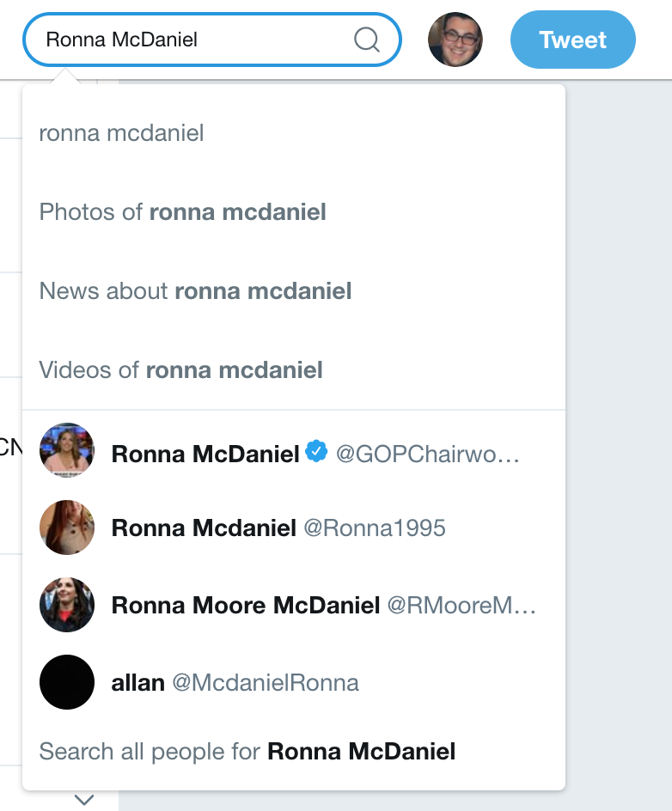The image size is (672, 811).
Task: Choose 'Videos of ronna mcdaniel' suggestion
Action: point(294,370)
